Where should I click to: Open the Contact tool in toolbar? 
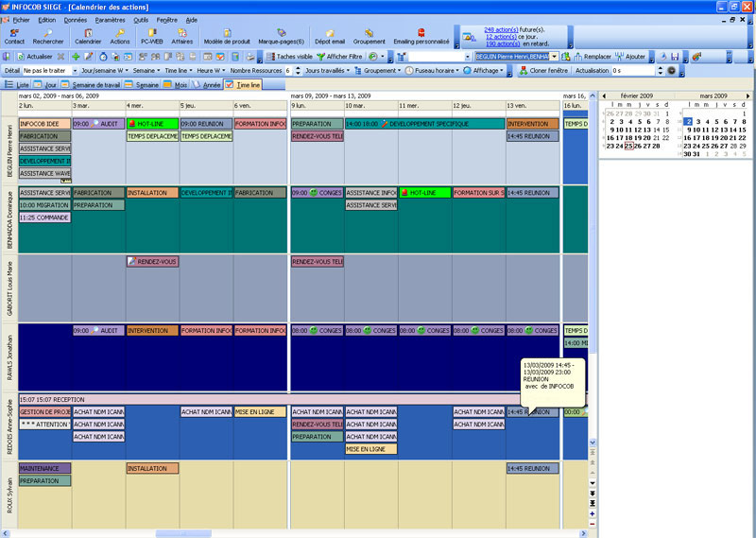click(14, 36)
